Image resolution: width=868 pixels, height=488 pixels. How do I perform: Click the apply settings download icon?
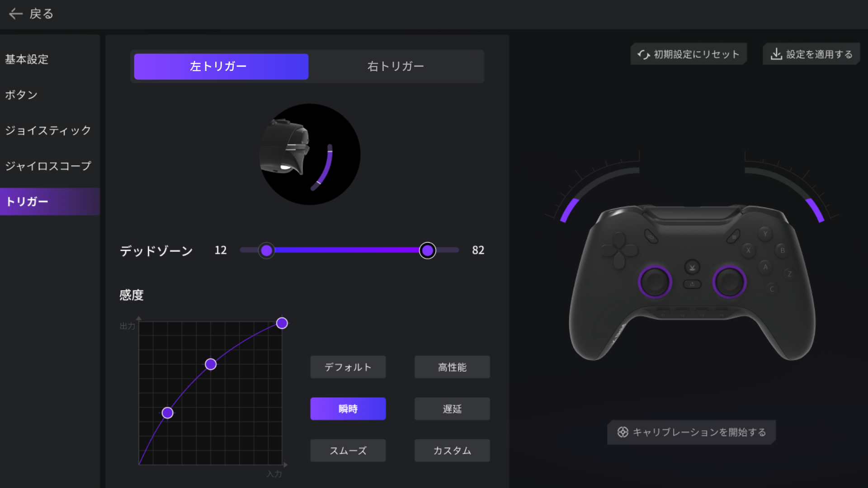[x=776, y=54]
